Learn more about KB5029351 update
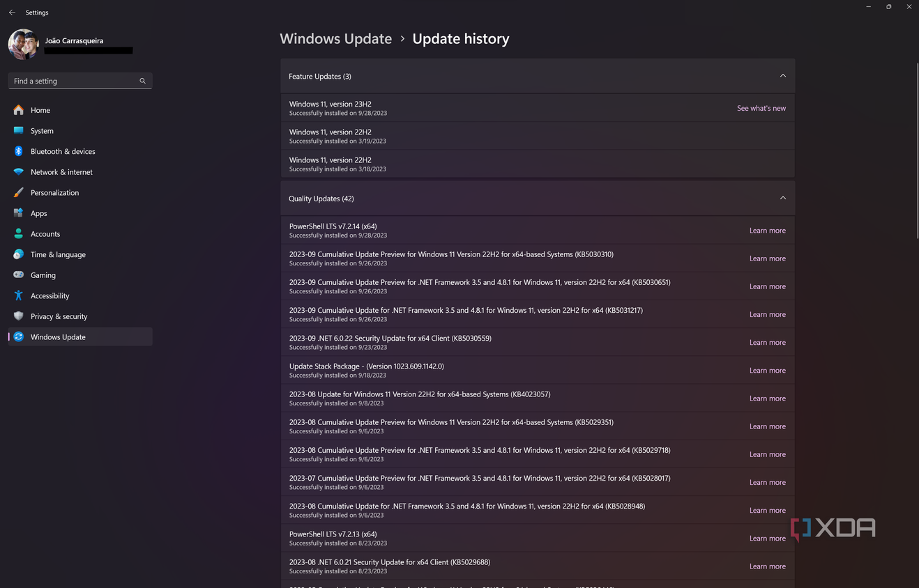Screen dimensions: 919x588 click(x=767, y=426)
